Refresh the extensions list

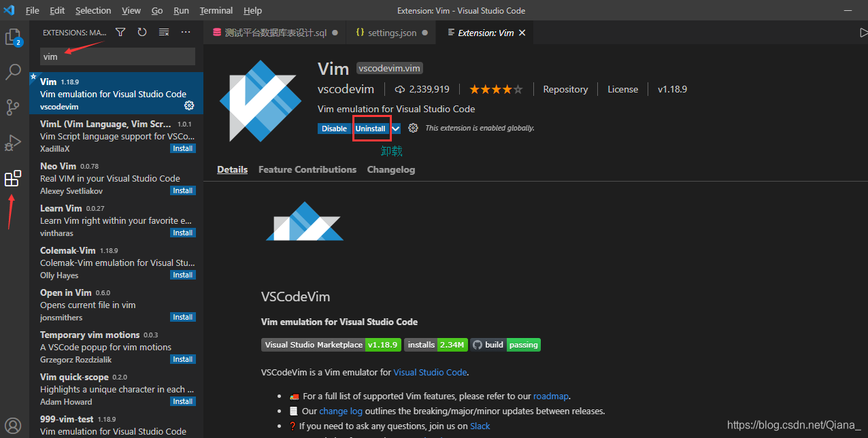tap(142, 32)
